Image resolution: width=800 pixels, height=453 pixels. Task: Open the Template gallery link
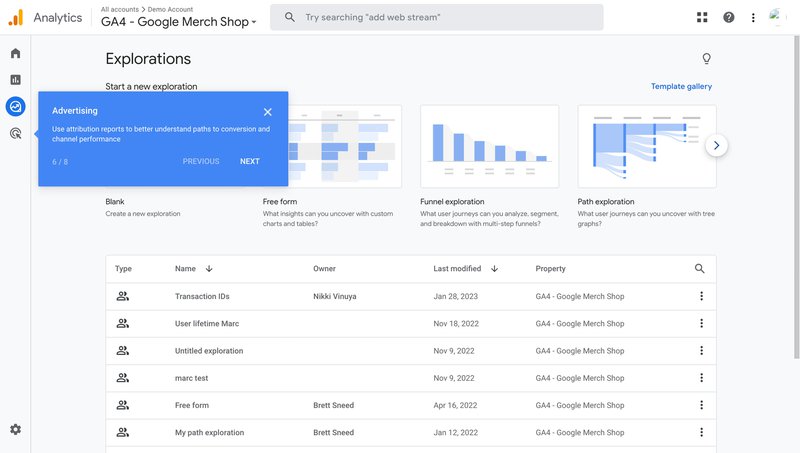point(681,87)
